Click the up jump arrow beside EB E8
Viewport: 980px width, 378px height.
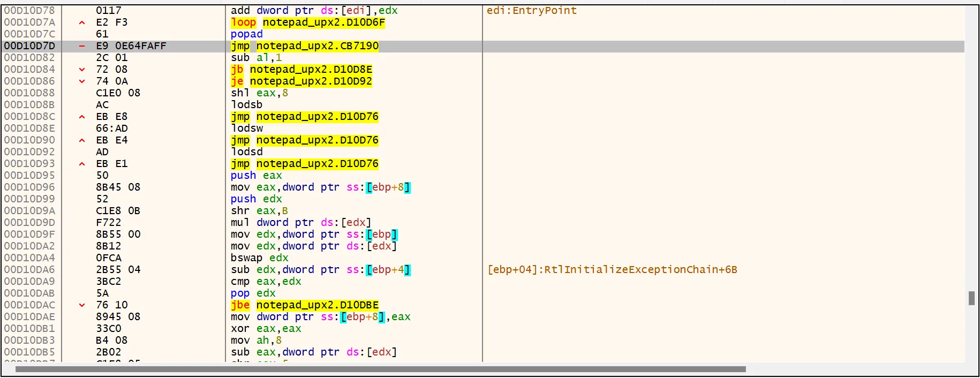coord(82,117)
